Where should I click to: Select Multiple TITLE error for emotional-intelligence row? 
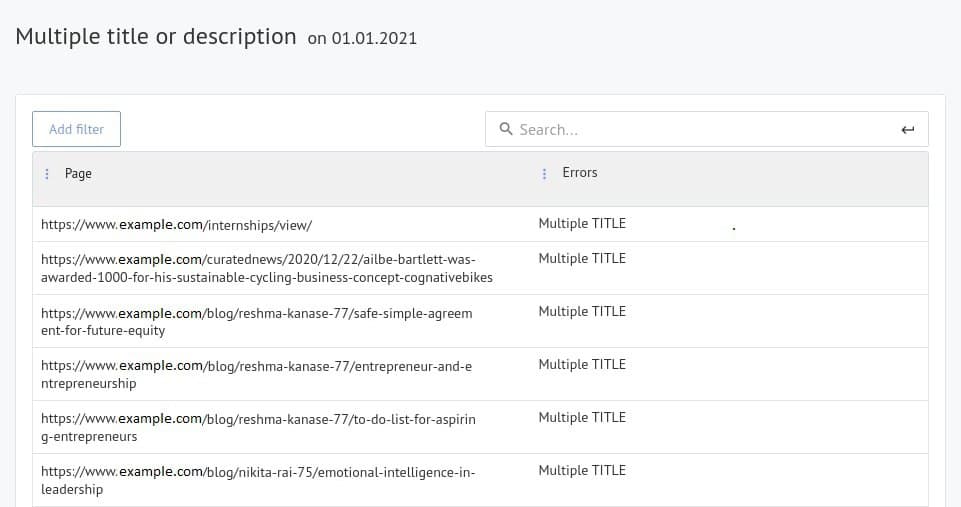pyautogui.click(x=582, y=470)
